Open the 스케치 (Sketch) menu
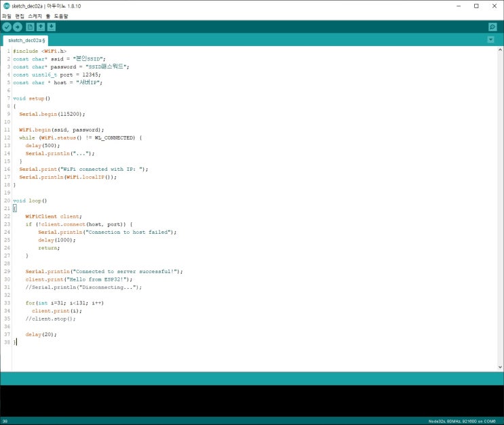The image size is (504, 425). pyautogui.click(x=35, y=16)
